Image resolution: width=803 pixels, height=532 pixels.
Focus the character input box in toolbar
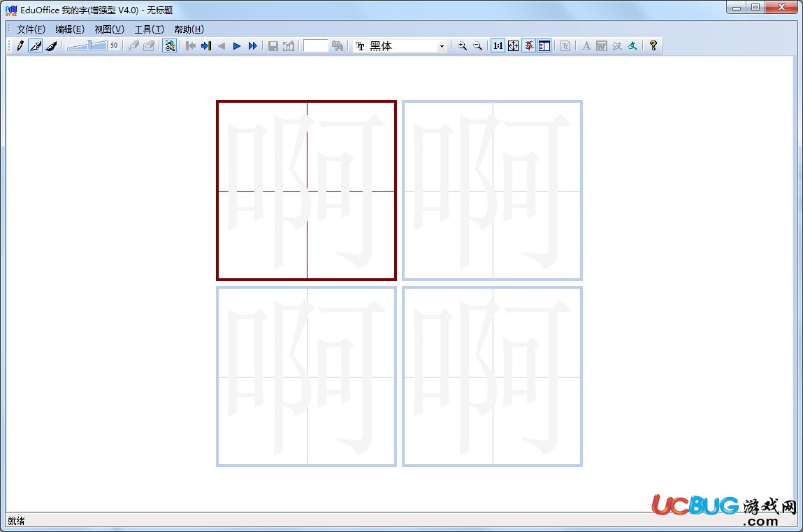(x=315, y=45)
